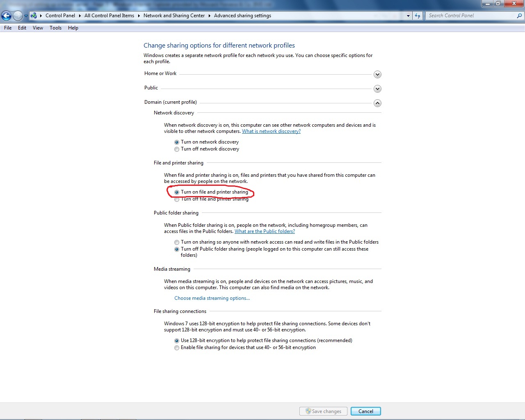Image resolution: width=525 pixels, height=420 pixels.
Task: Close the Advanced sharing settings window
Action: click(x=514, y=4)
